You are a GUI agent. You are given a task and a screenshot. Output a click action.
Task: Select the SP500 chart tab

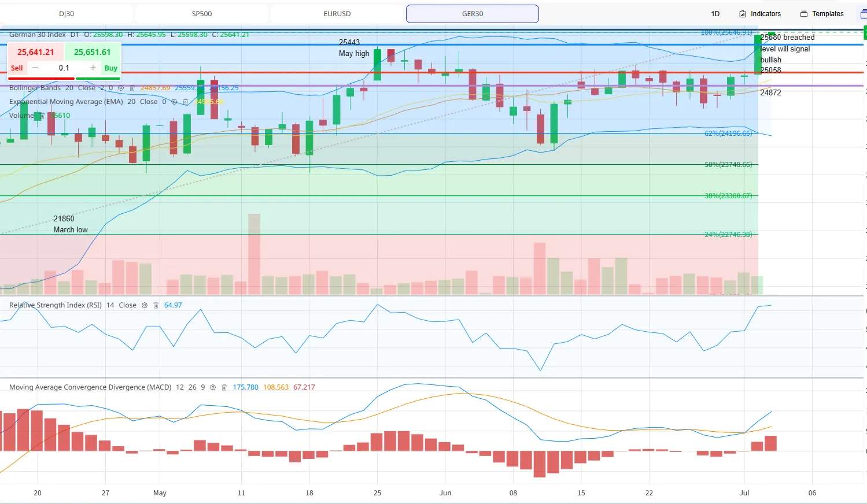point(202,14)
